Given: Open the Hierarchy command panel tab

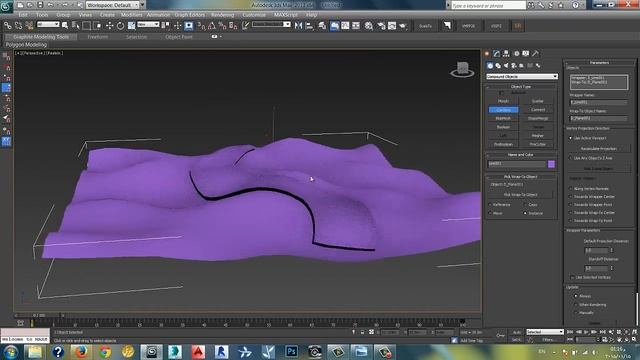Looking at the screenshot, I should click(506, 53).
